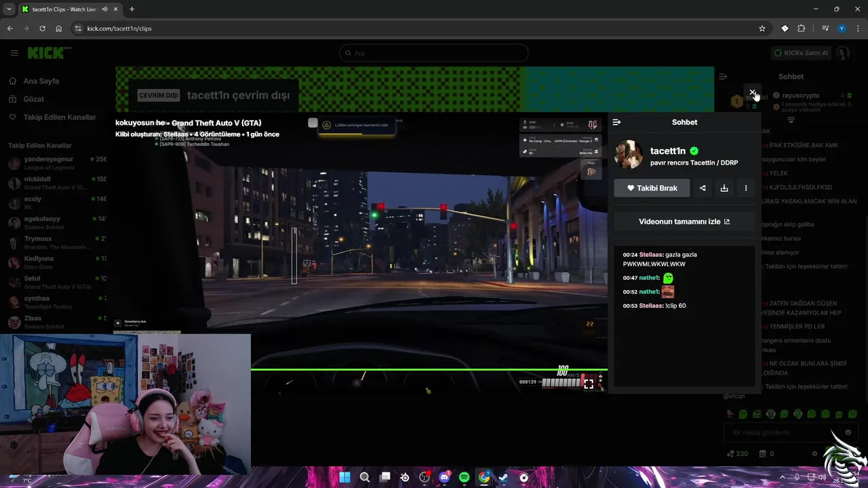
Task: Open browser extensions puzzle icon
Action: point(802,28)
